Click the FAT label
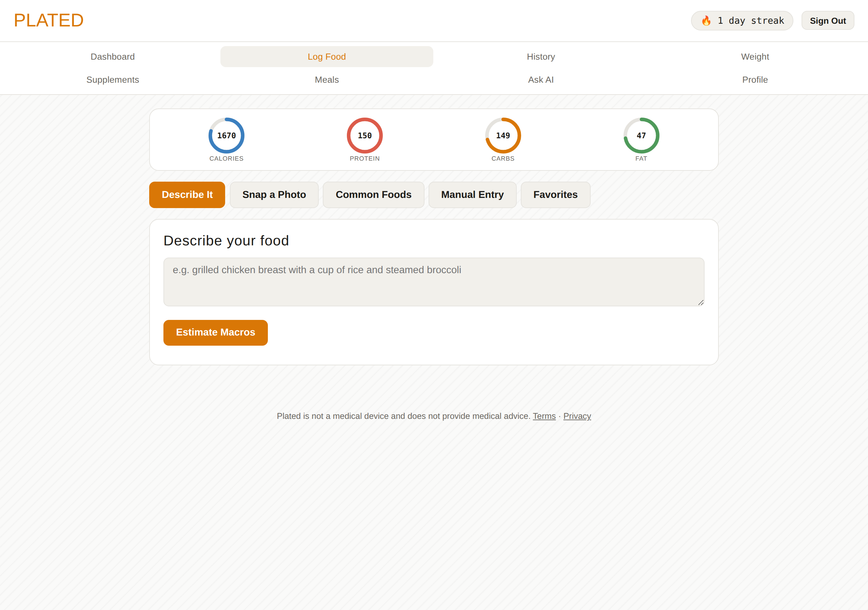The height and width of the screenshot is (610, 868). tap(641, 159)
